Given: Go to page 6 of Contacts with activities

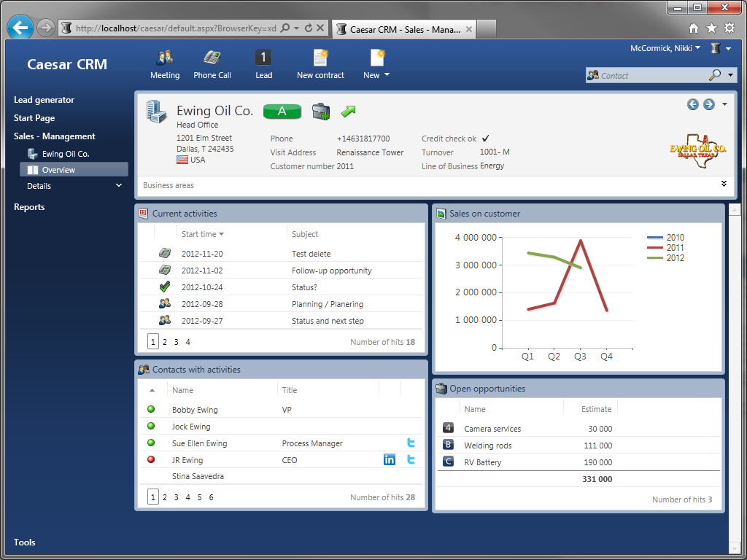Looking at the screenshot, I should (211, 497).
